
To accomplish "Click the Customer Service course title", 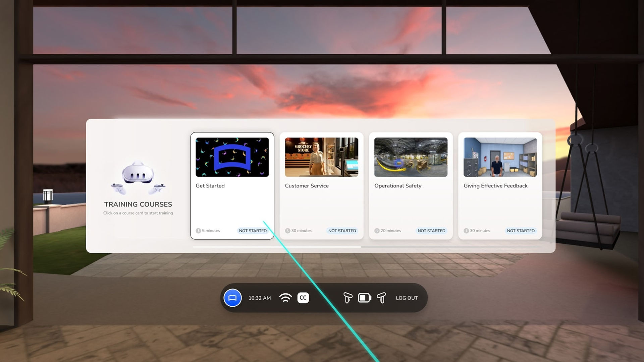I will click(x=307, y=186).
